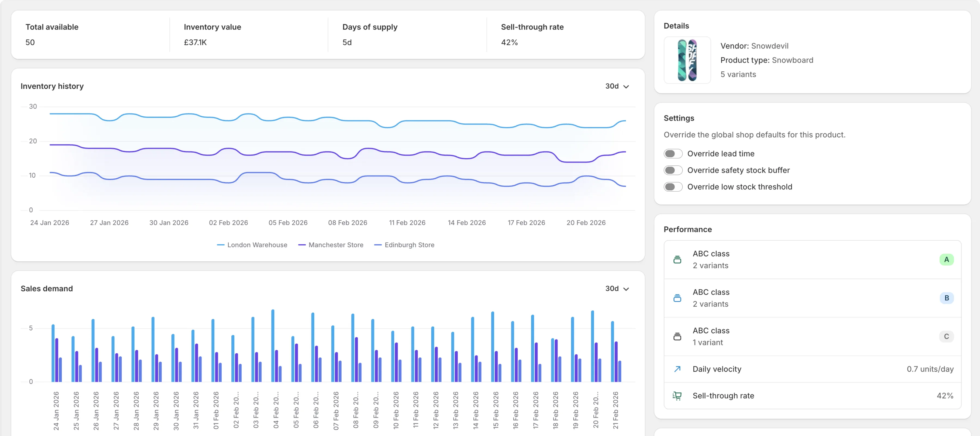The height and width of the screenshot is (436, 980).
Task: Click the green A class badge
Action: click(x=947, y=259)
